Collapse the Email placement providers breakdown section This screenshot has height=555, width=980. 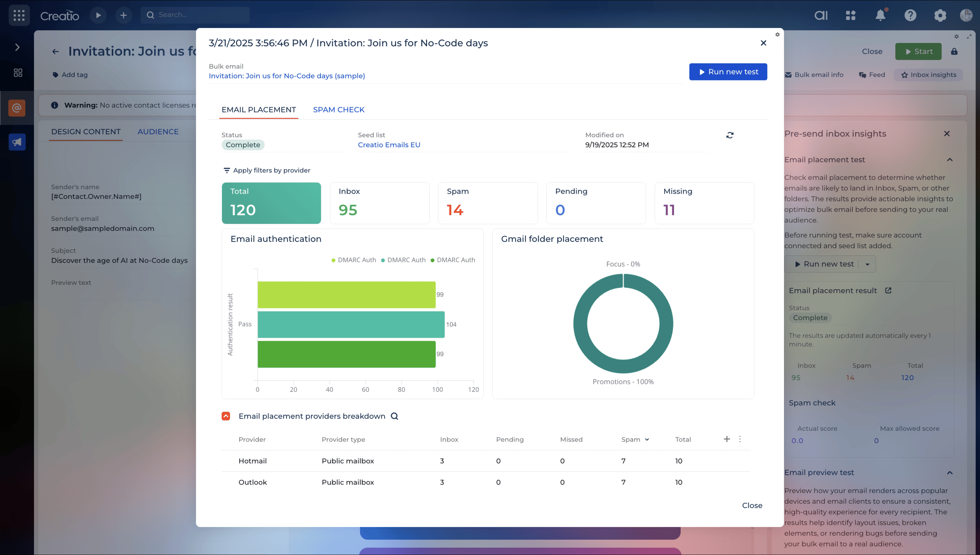click(226, 416)
